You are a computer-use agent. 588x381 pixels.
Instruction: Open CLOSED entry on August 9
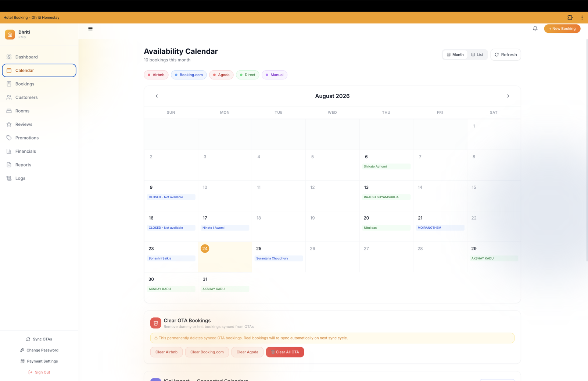(x=171, y=197)
